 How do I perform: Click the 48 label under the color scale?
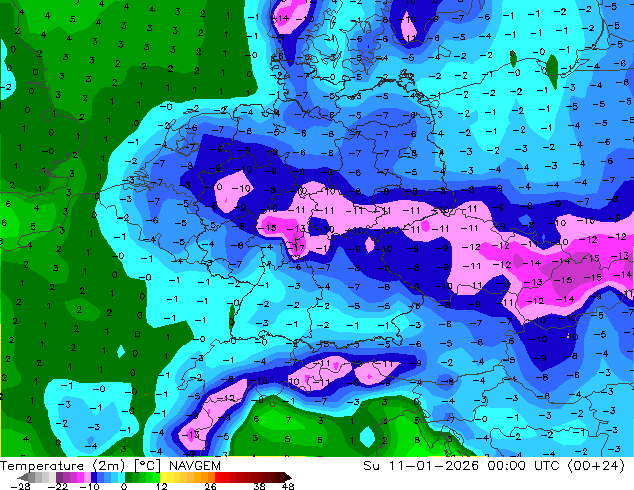tap(288, 486)
